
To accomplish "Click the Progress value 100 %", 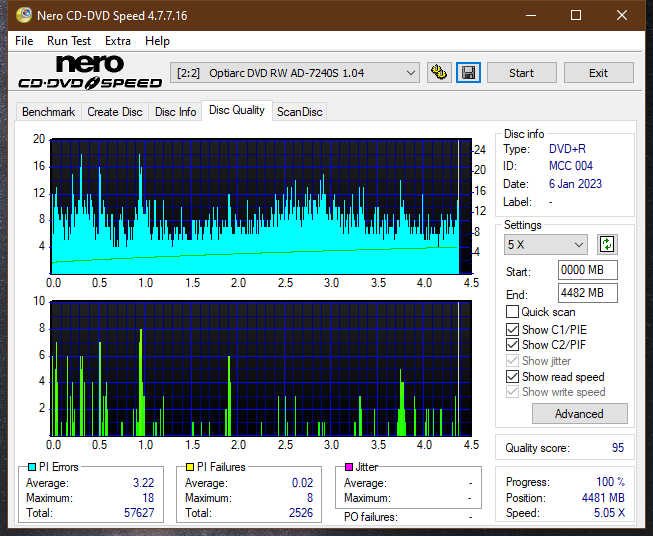I will [610, 482].
